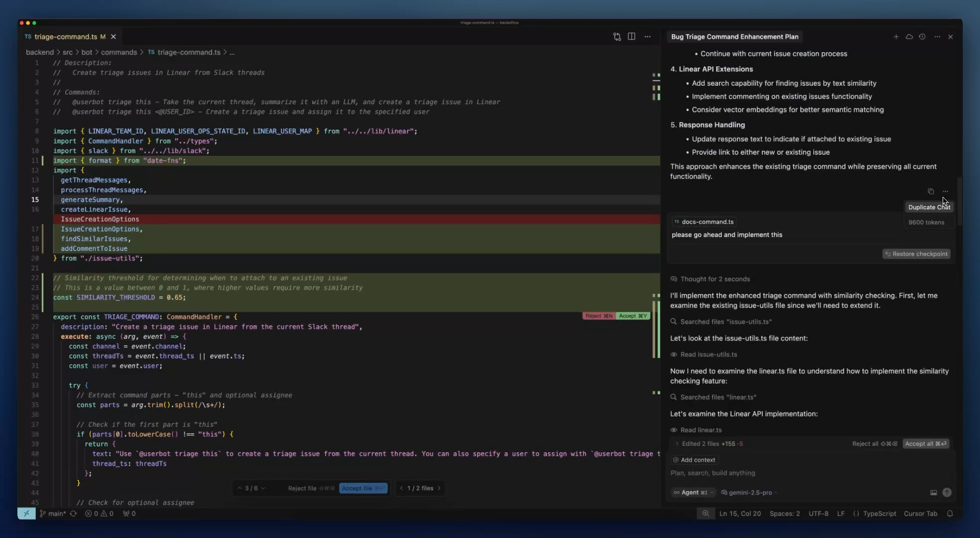Open source control compare changes icon
Image resolution: width=980 pixels, height=538 pixels.
[x=617, y=37]
